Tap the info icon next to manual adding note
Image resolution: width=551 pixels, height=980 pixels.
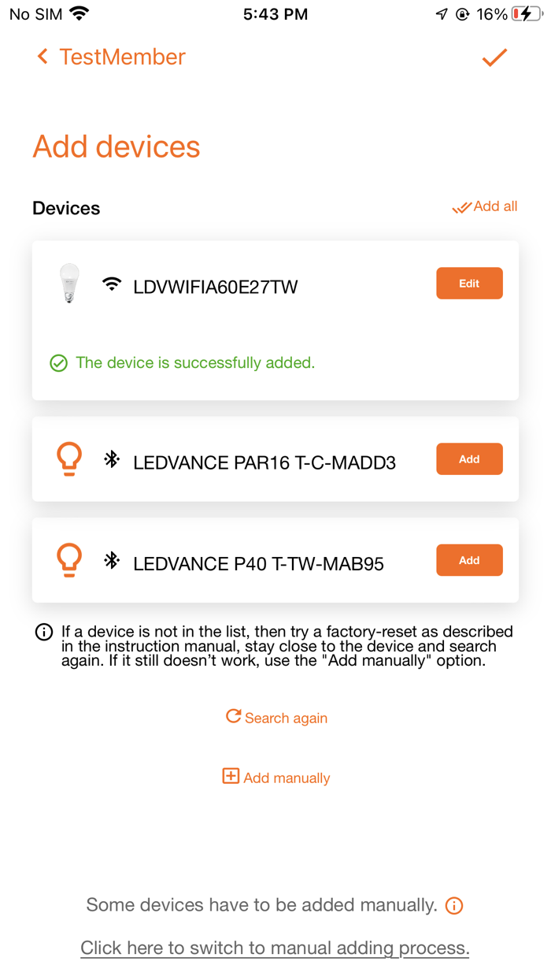[x=454, y=906]
